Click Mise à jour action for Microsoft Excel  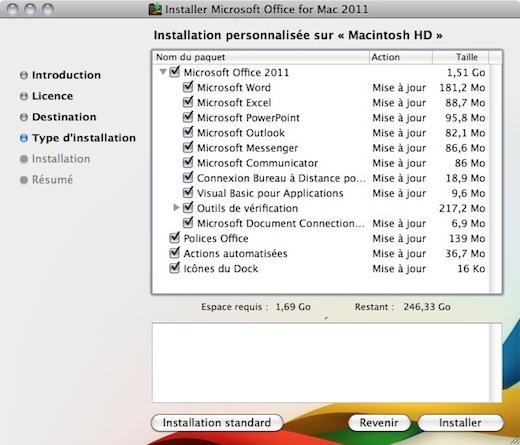399,103
